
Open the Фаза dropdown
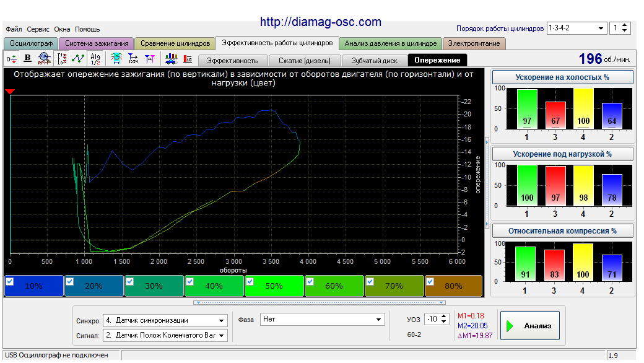point(379,320)
